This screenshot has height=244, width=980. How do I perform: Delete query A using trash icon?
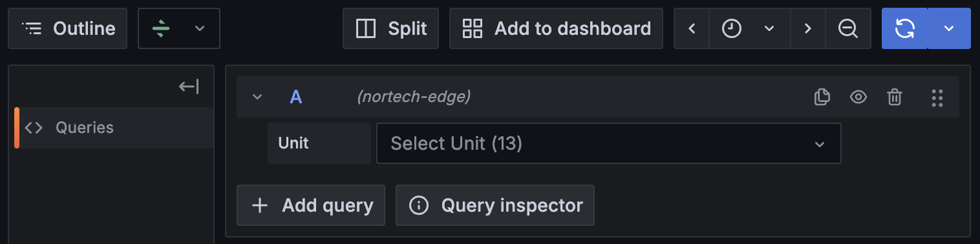tap(895, 97)
